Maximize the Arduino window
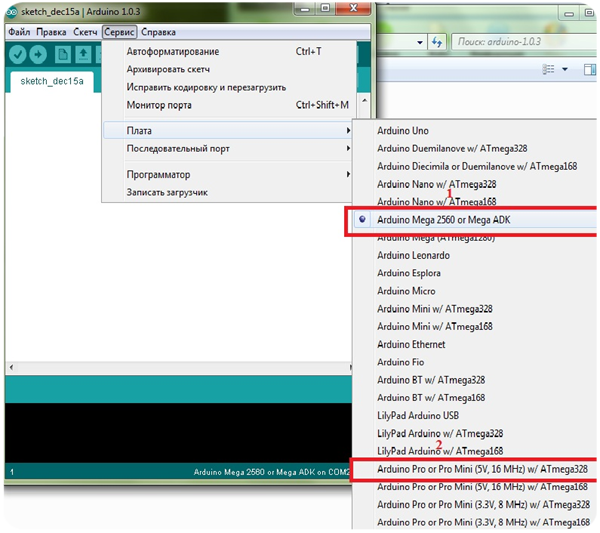The image size is (600, 533). coord(325,8)
